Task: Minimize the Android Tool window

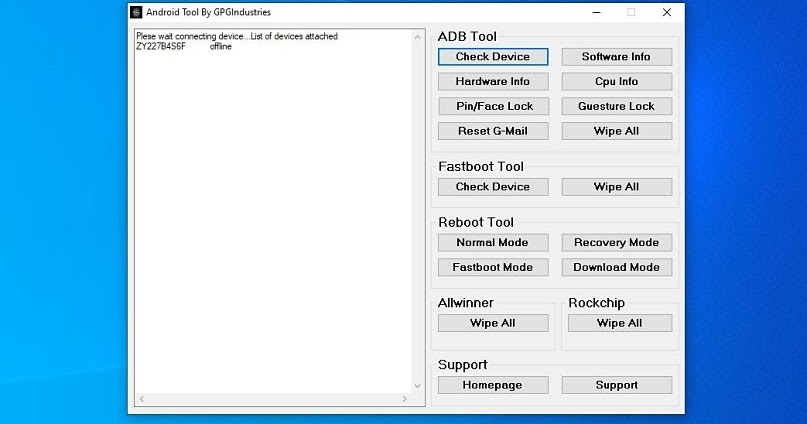Action: (x=597, y=12)
